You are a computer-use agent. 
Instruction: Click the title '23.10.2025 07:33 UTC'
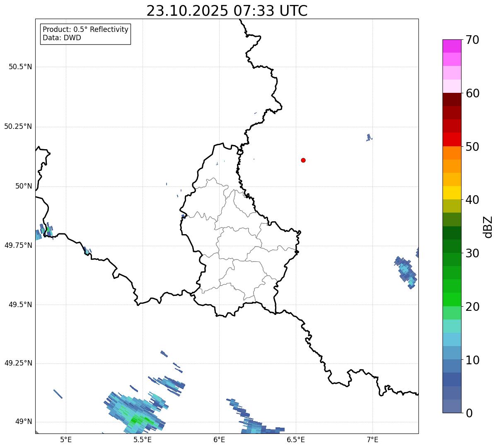227,11
